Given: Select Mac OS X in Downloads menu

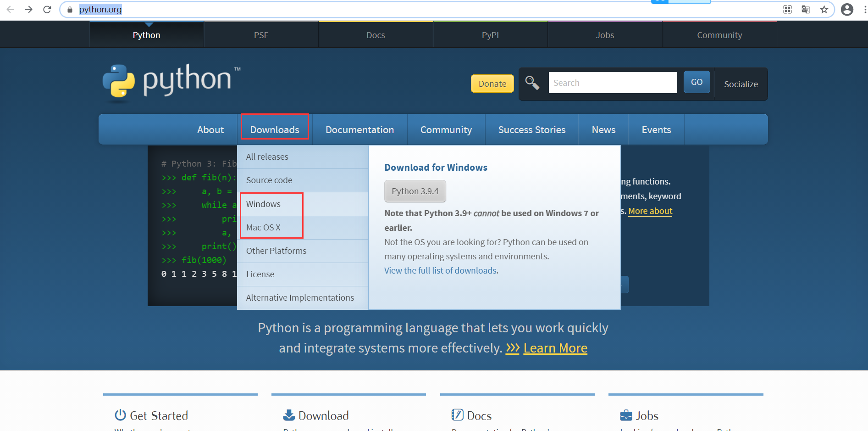Looking at the screenshot, I should pos(303,228).
